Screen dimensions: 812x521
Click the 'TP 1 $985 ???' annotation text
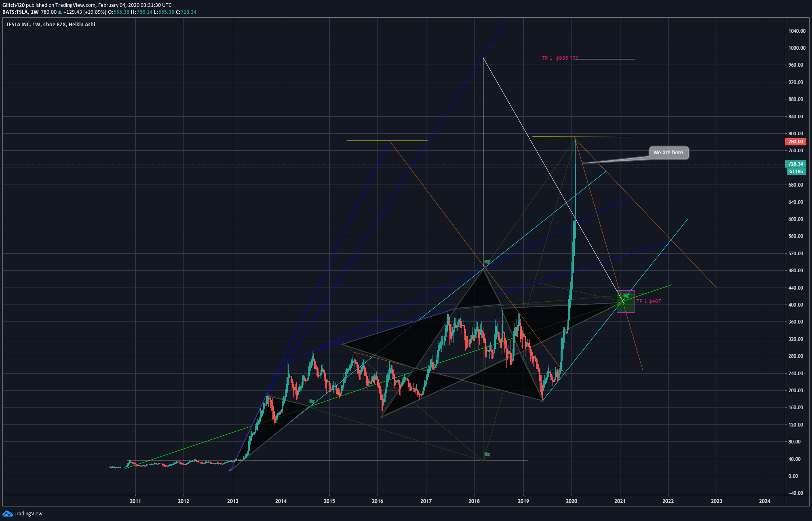[560, 58]
